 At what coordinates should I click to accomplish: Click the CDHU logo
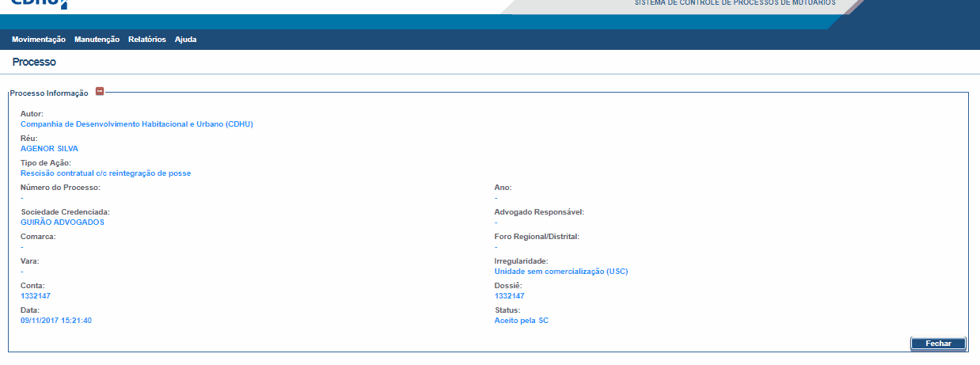(x=39, y=4)
